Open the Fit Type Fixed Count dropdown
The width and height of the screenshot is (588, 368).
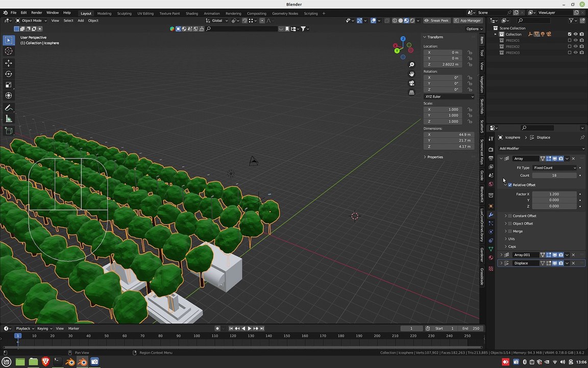[x=555, y=168]
